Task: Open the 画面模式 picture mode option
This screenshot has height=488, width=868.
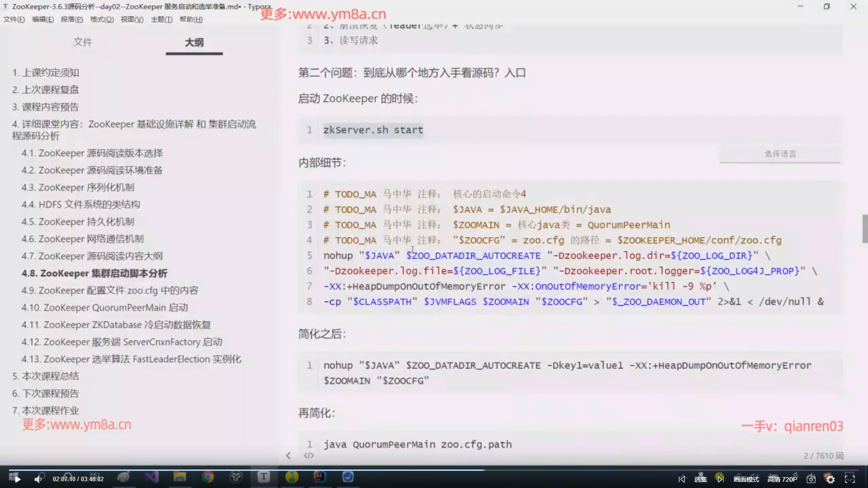Action: tap(746, 479)
